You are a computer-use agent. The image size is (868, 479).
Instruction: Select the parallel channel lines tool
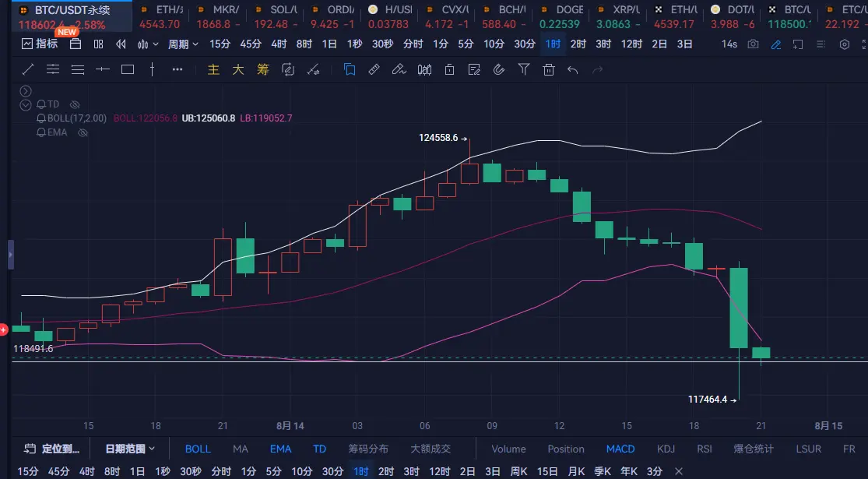78,69
